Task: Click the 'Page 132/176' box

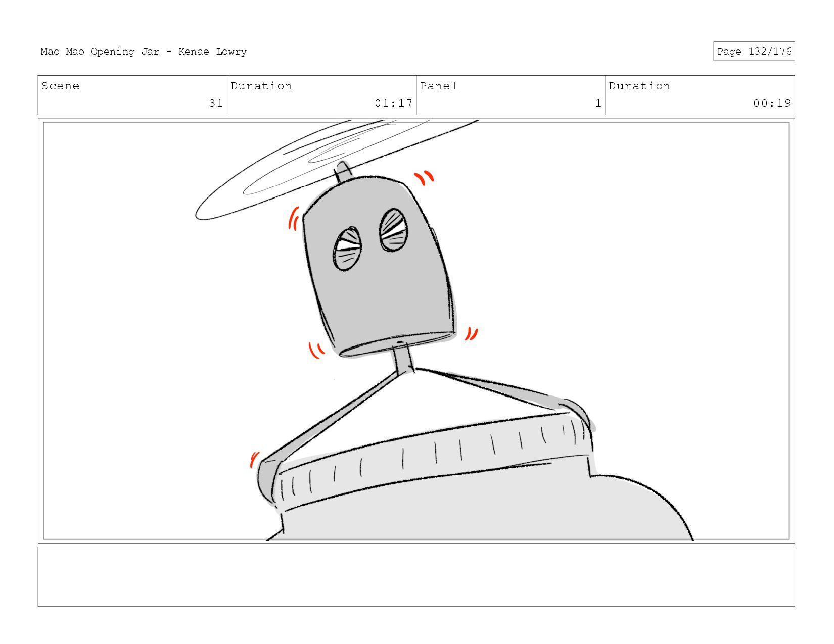Action: coord(754,52)
